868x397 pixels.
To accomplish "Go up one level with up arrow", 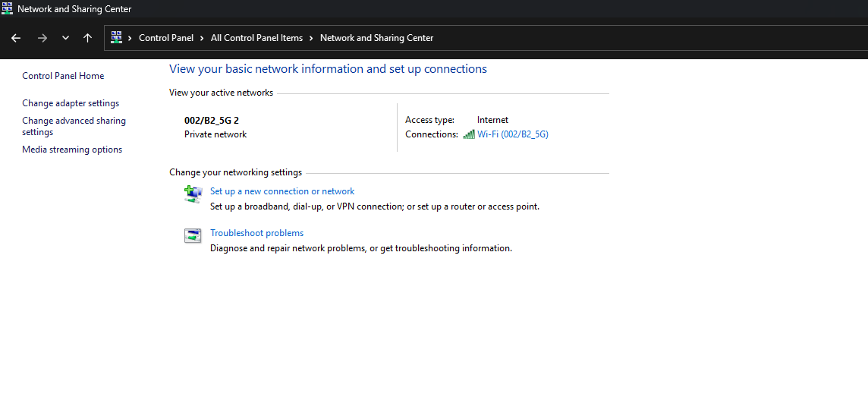I will click(x=87, y=38).
